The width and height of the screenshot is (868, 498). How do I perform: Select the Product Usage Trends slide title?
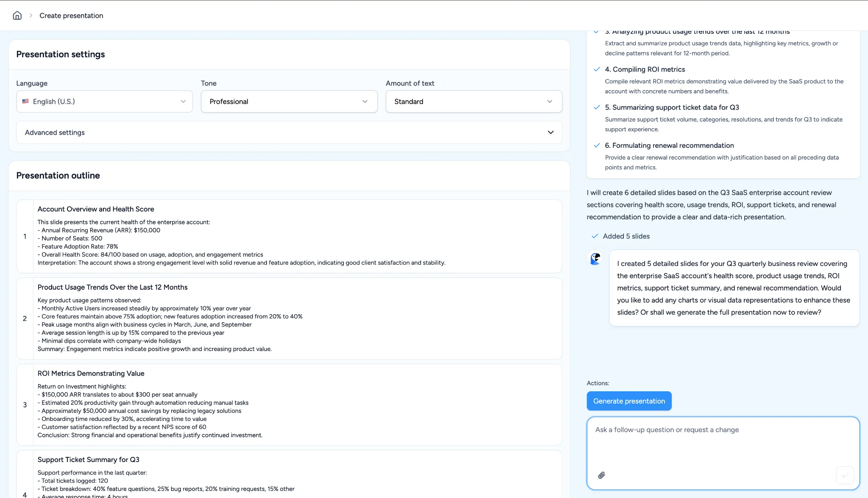click(112, 287)
